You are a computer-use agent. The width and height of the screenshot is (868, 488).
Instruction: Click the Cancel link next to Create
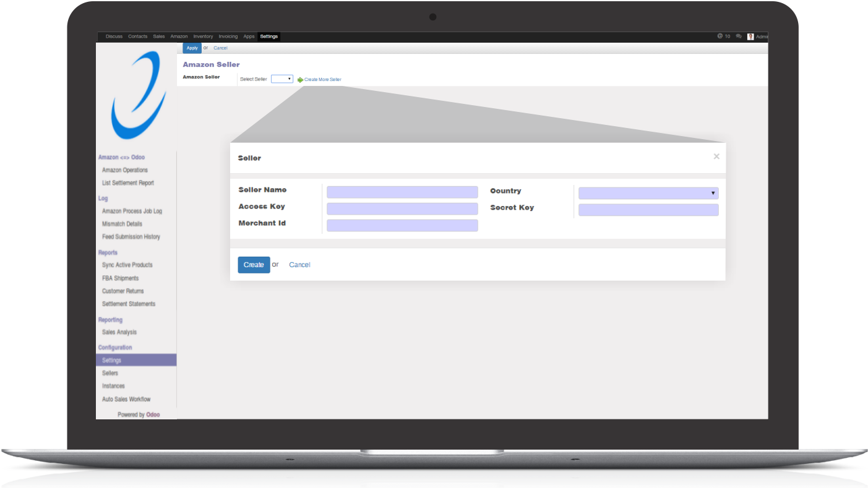click(299, 264)
